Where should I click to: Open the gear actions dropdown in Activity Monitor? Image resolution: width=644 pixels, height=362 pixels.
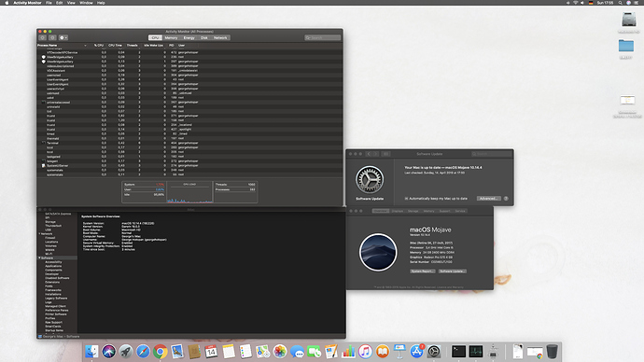click(63, 37)
